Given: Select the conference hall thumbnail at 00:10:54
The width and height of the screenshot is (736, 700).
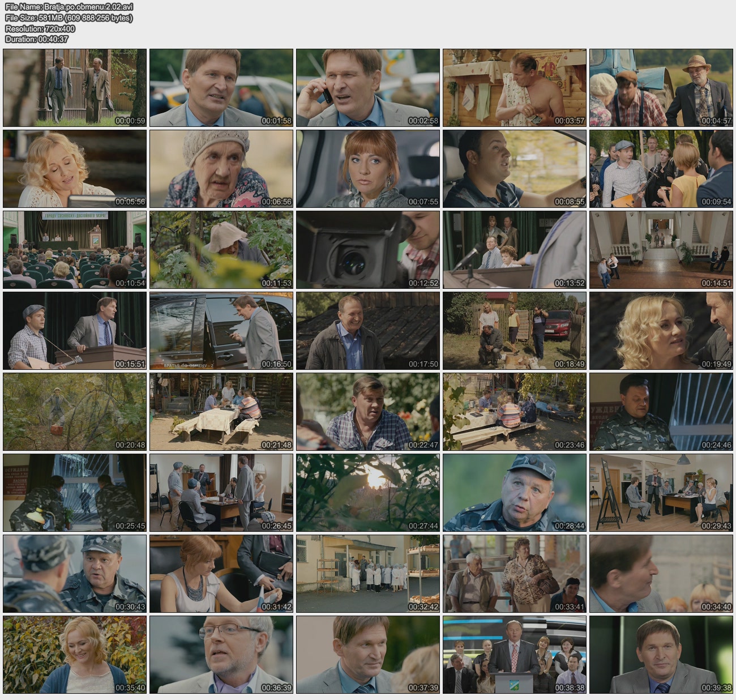Looking at the screenshot, I should tap(75, 250).
